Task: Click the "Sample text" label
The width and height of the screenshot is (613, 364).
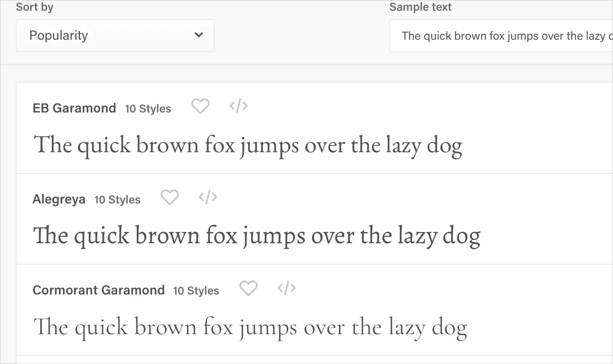Action: tap(420, 7)
